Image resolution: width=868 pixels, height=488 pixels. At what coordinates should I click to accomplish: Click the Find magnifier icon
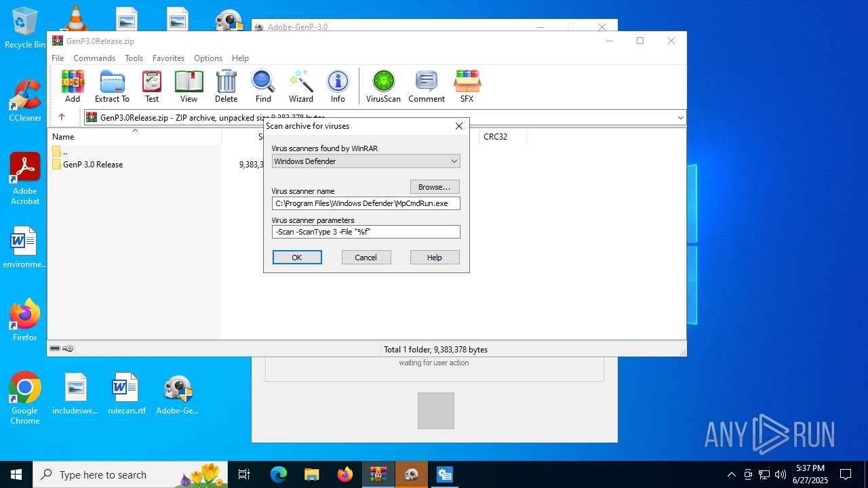(263, 86)
